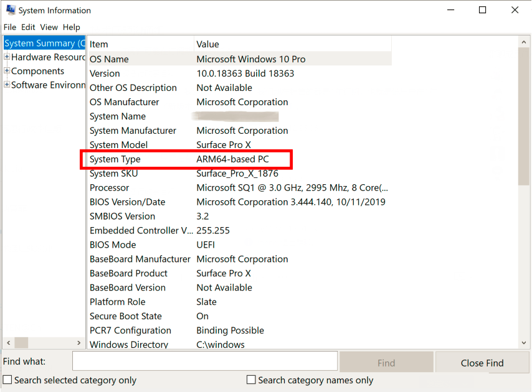Open the File menu
The height and width of the screenshot is (392, 532).
tap(10, 27)
